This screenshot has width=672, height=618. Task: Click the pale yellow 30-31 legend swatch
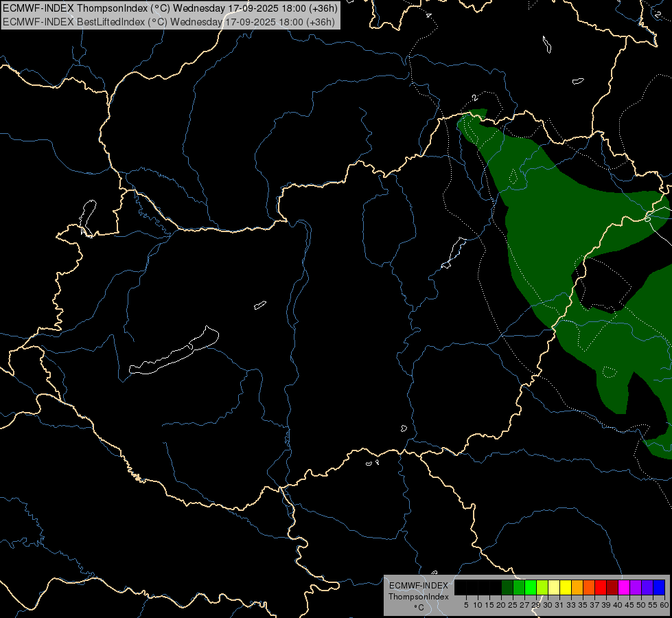click(554, 587)
